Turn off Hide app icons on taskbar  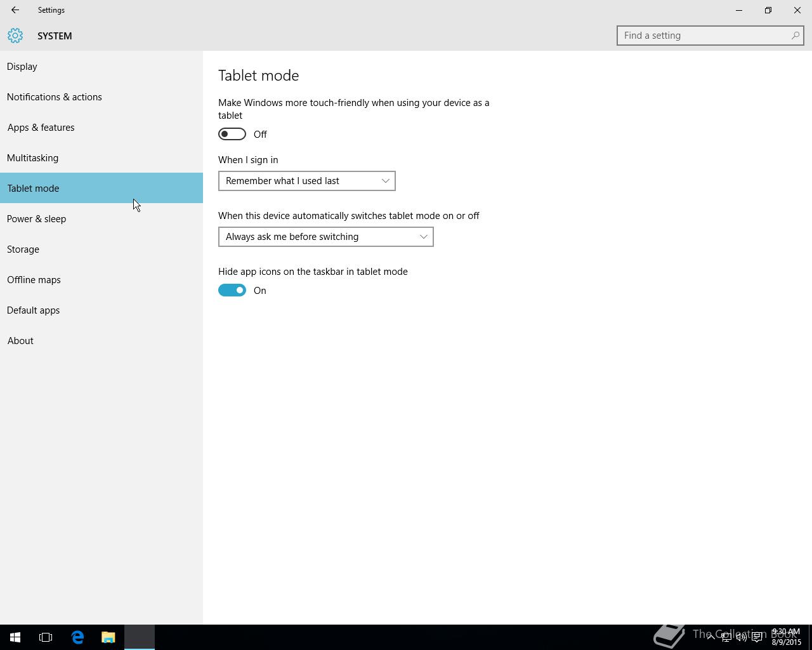(232, 290)
